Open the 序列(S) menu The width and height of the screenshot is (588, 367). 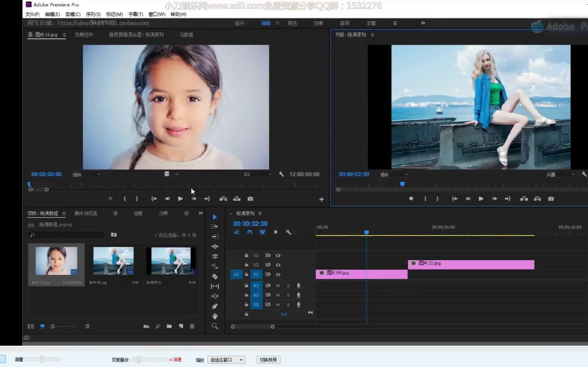93,14
